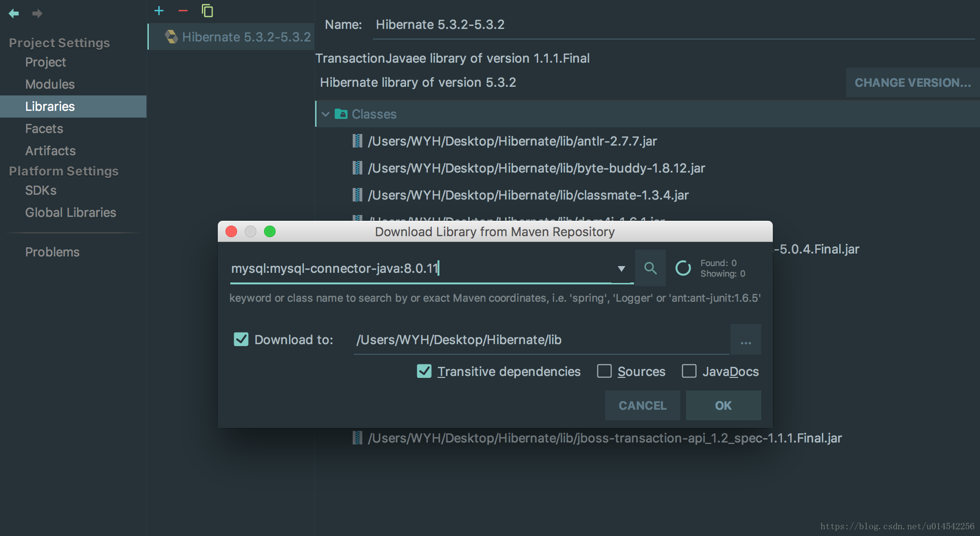Click the Libraries section icon in Project Settings
Viewport: 980px width, 536px height.
pyautogui.click(x=50, y=106)
